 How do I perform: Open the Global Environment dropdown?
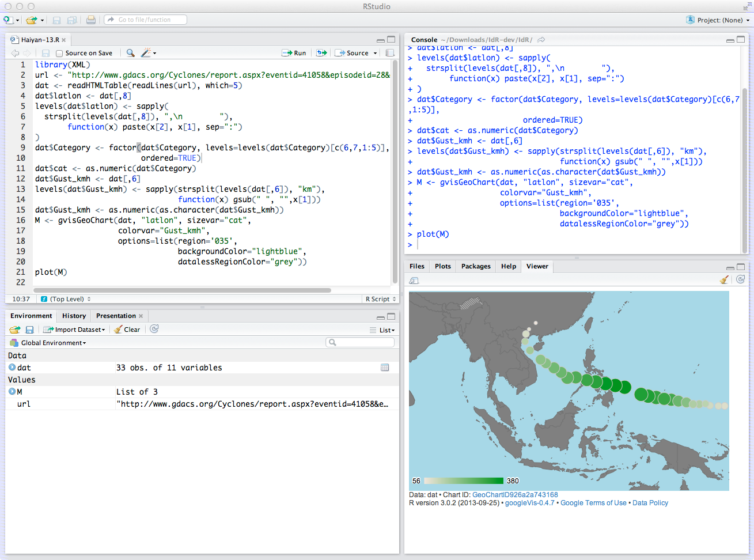point(53,343)
